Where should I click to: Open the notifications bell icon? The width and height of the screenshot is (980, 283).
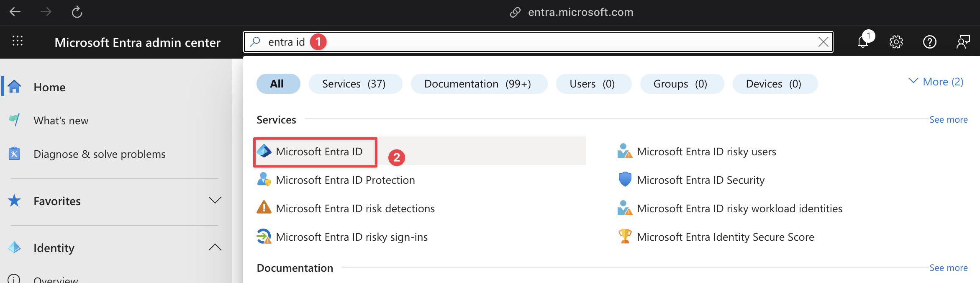click(x=863, y=42)
